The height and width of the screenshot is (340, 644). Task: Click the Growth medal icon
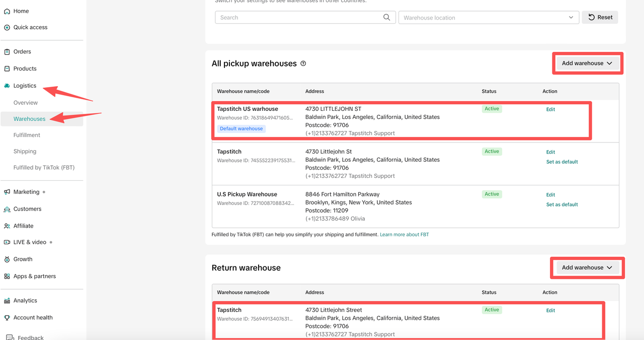click(x=7, y=259)
